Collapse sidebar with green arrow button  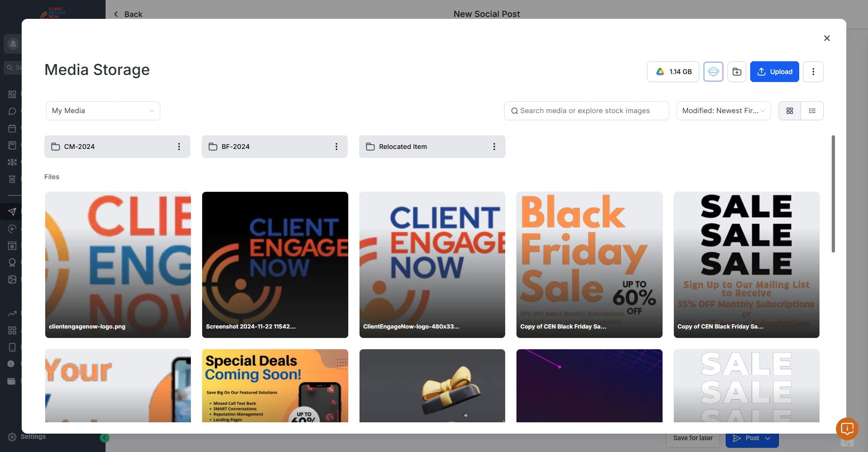pos(105,438)
